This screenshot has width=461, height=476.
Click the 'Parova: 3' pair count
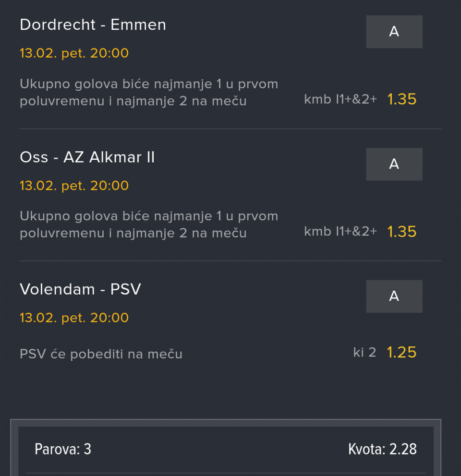coord(63,449)
